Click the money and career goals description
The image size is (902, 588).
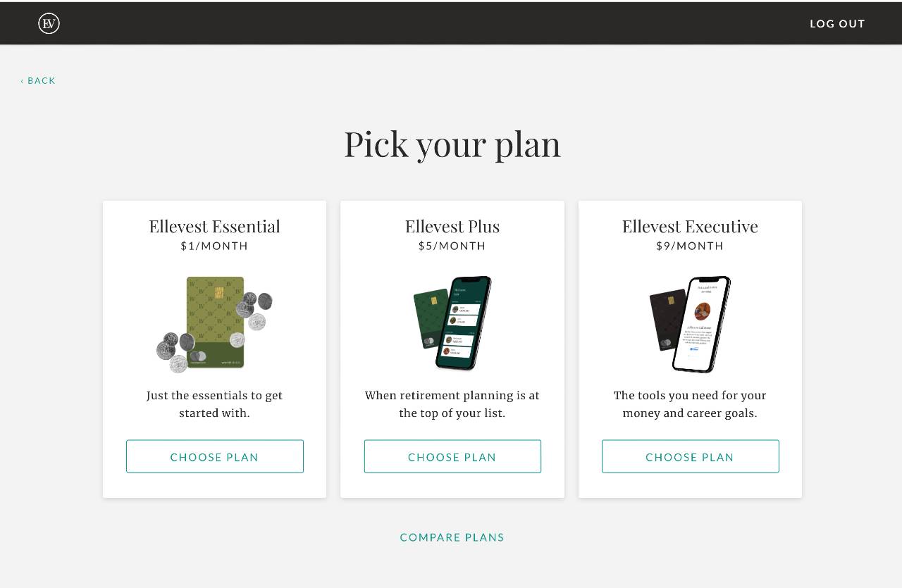tap(690, 404)
